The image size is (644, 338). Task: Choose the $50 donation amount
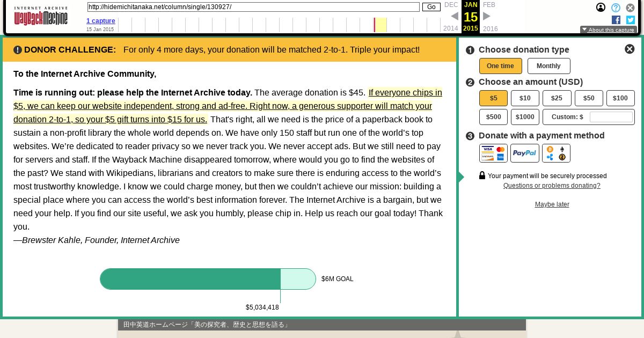tap(589, 98)
